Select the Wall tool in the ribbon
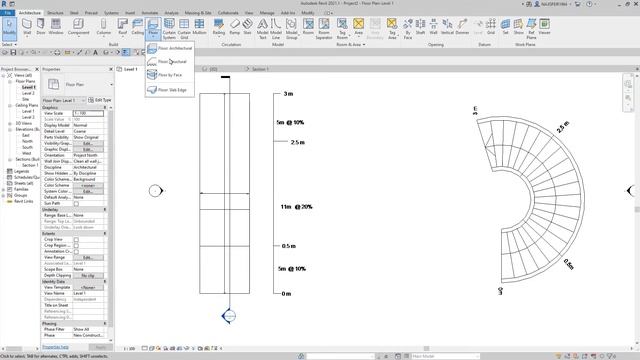The image size is (640, 360). (x=27, y=27)
